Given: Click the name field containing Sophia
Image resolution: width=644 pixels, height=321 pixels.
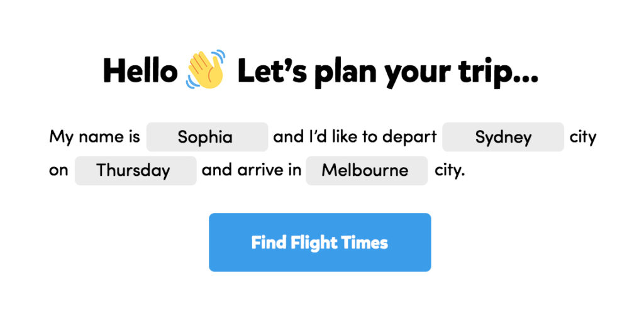Looking at the screenshot, I should click(x=207, y=137).
